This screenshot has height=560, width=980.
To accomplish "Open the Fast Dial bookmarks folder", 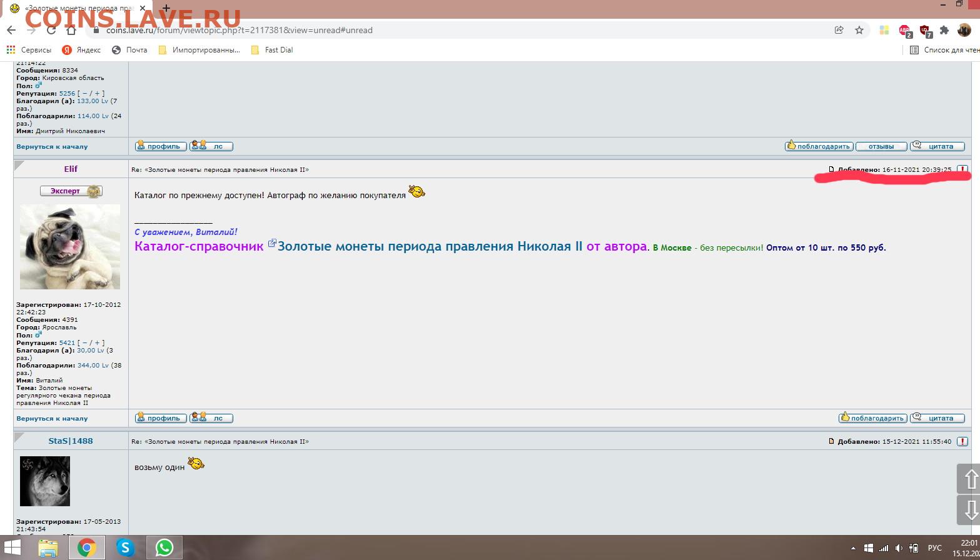I will pos(272,50).
